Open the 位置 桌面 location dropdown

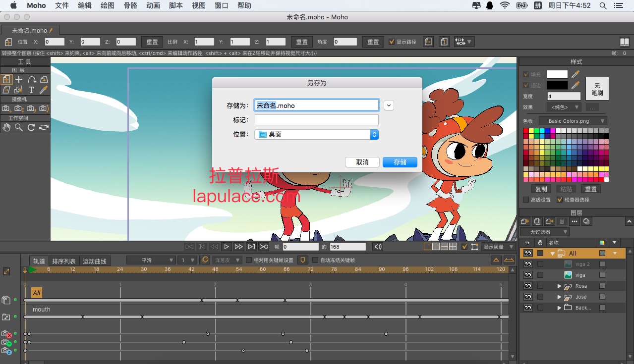pyautogui.click(x=317, y=134)
